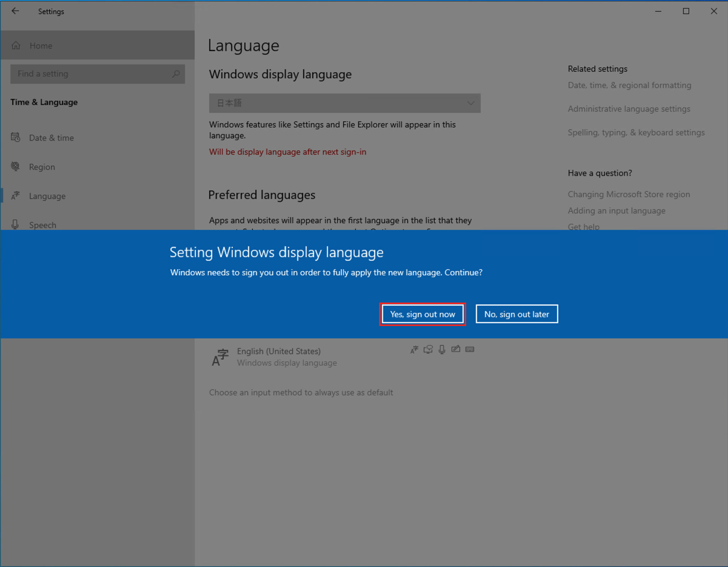Click No, sign out later

[516, 314]
